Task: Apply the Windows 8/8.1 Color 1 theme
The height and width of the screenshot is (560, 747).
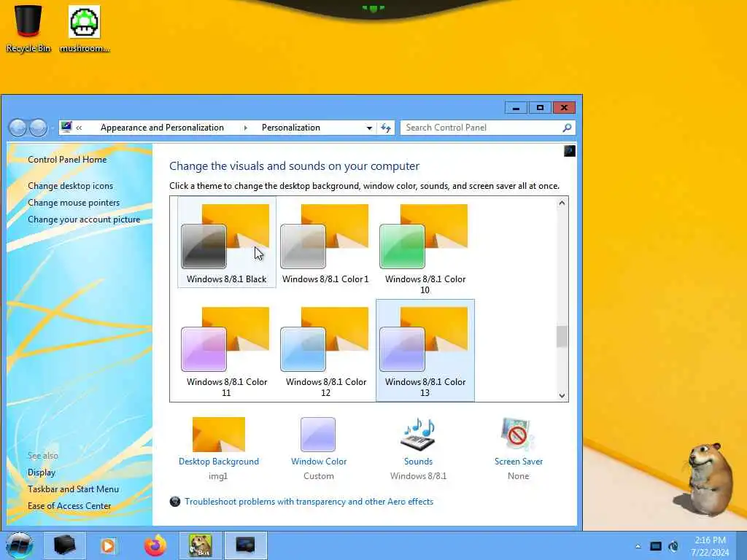Action: pyautogui.click(x=325, y=242)
